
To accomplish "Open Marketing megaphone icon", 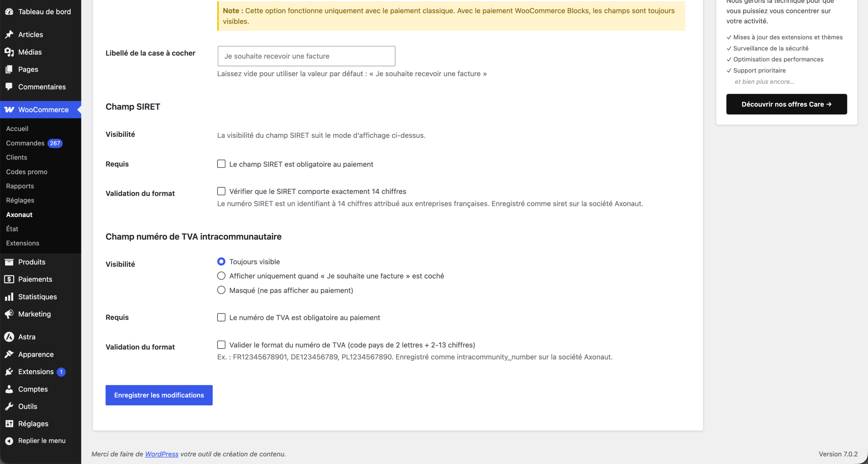I will [x=9, y=314].
